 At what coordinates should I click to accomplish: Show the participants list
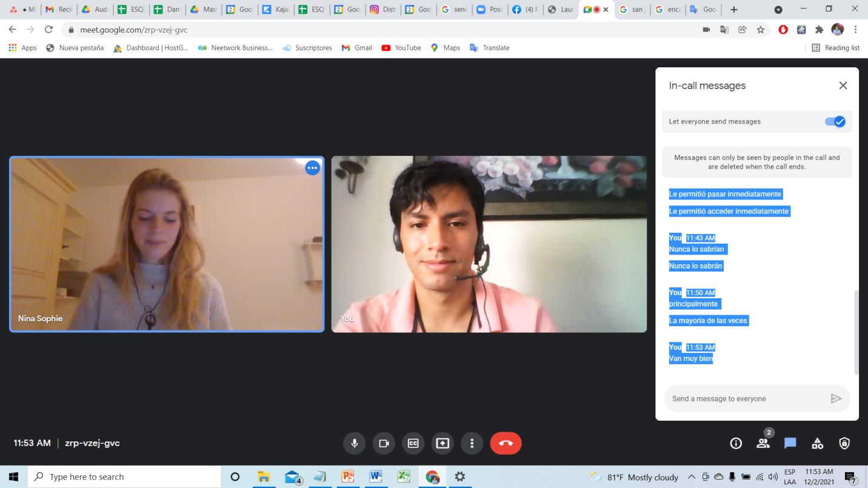click(763, 443)
